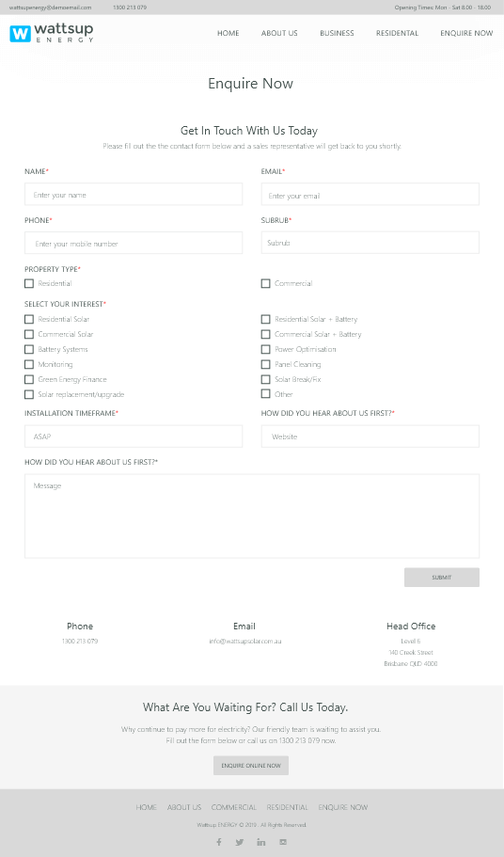Open BUSINESS in top navigation
504x857 pixels.
click(x=337, y=33)
